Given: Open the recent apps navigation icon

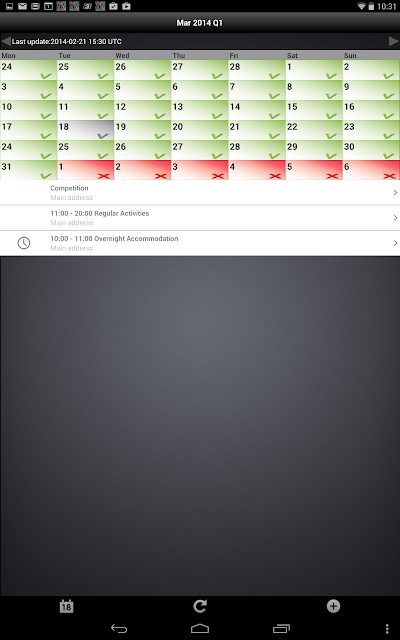Looking at the screenshot, I should 281,629.
